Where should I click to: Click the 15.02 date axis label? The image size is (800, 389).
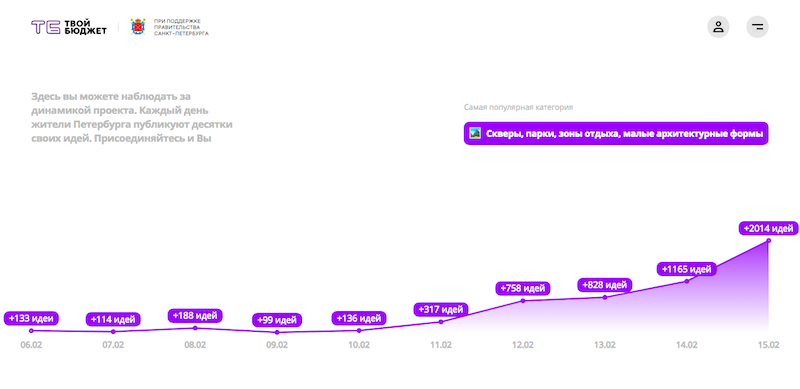click(768, 345)
